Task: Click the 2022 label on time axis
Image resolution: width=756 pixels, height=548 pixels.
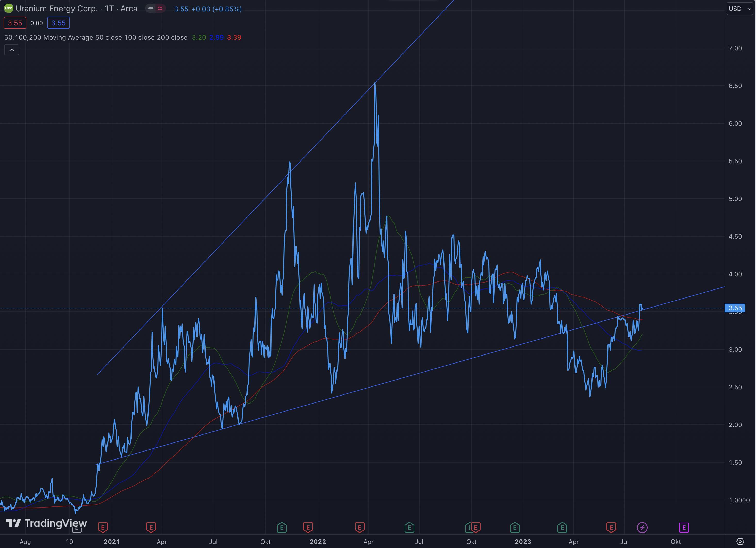Action: [x=318, y=542]
